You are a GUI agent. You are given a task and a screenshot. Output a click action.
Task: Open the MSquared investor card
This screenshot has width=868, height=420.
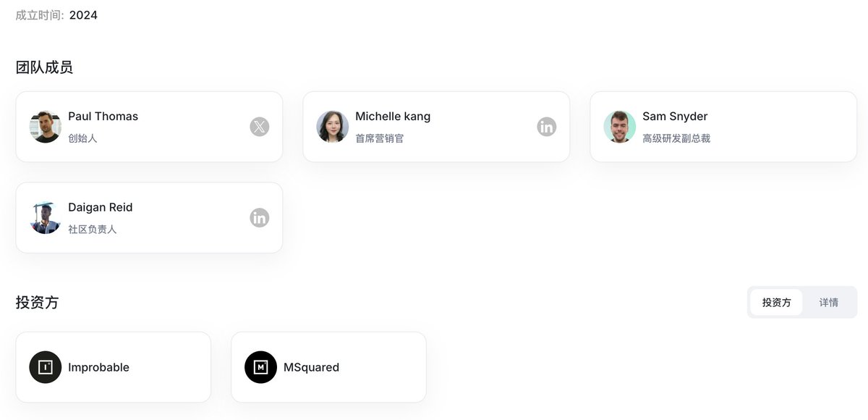pyautogui.click(x=329, y=367)
